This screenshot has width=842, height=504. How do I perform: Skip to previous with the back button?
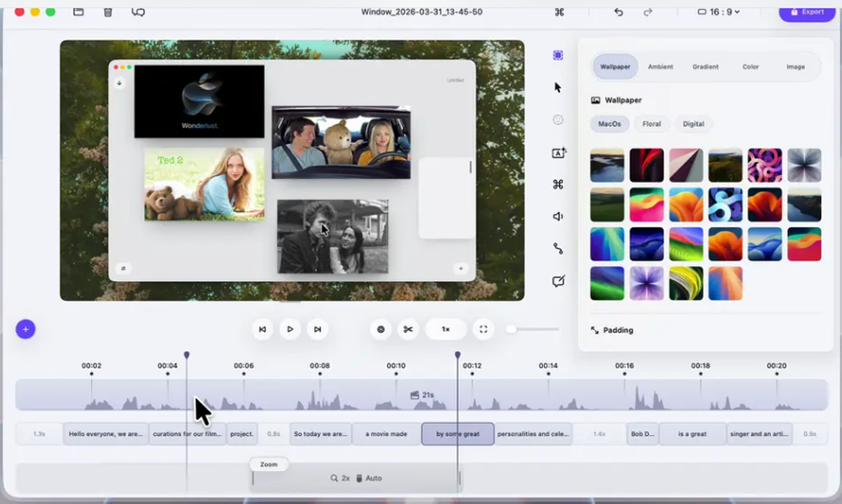263,329
